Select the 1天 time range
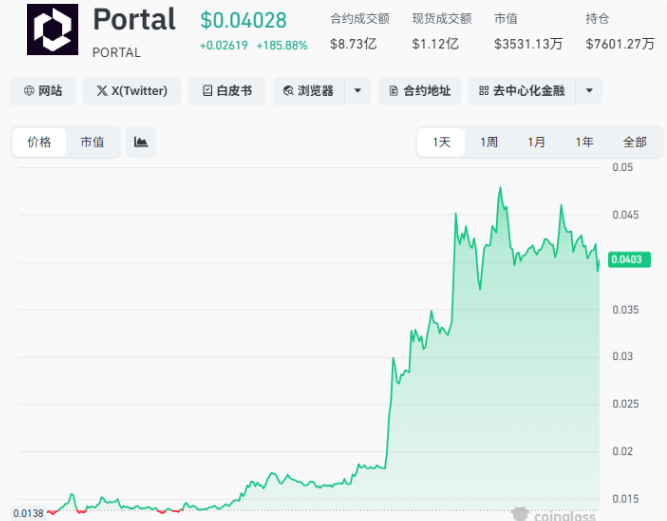The width and height of the screenshot is (667, 521). pyautogui.click(x=441, y=142)
